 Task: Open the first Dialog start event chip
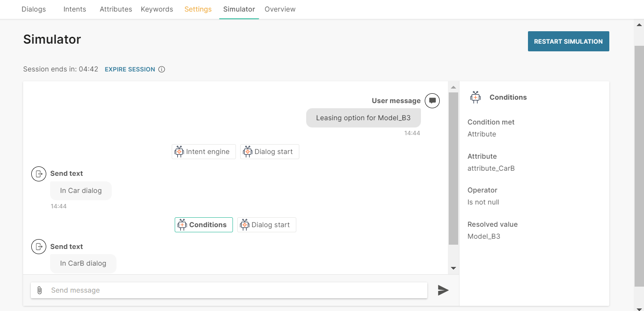click(269, 152)
